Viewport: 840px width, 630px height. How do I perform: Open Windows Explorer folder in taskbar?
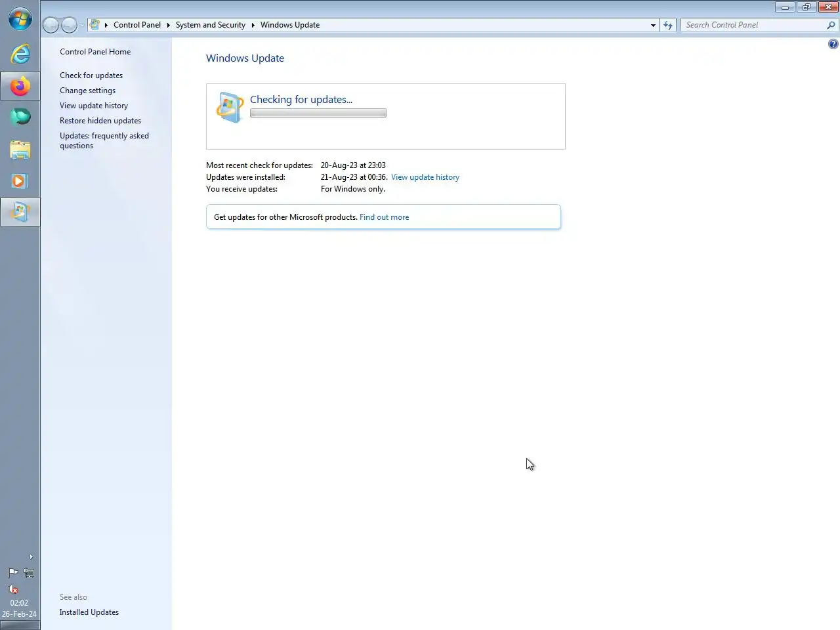click(20, 149)
